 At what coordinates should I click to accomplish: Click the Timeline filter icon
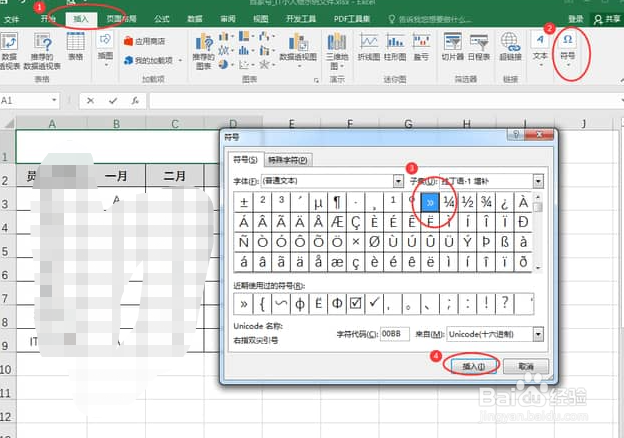tap(479, 47)
